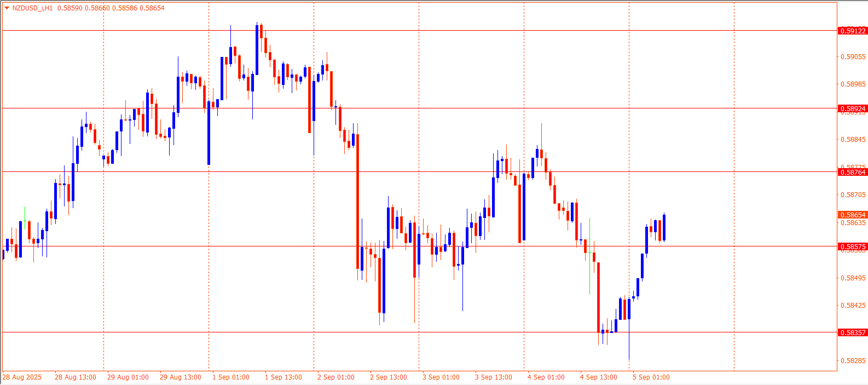Viewport: 868px width, 385px height.
Task: Click the triangle arrow beside NZDUSD_i,H1 title
Action: coord(7,8)
